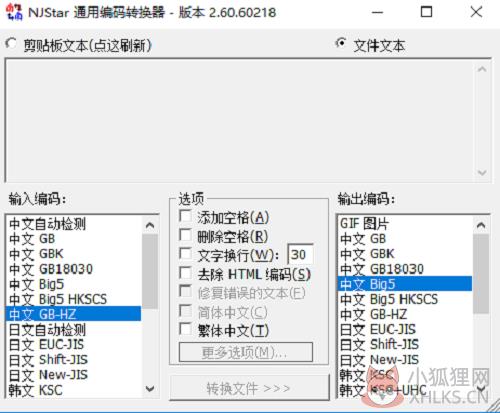The image size is (500, 413).
Task: Select GIF 图片 in output encoding list
Action: 405,224
